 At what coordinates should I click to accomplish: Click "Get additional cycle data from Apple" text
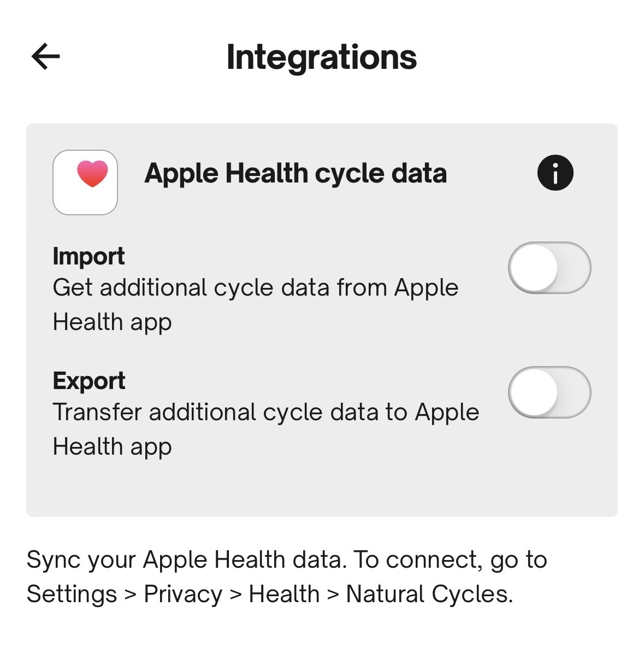click(255, 288)
